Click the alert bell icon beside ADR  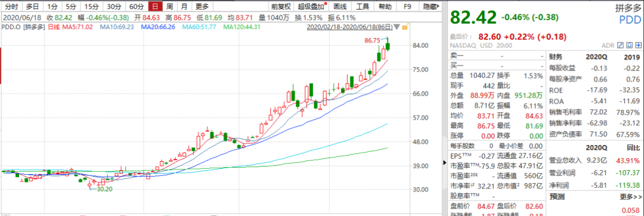tap(629, 45)
